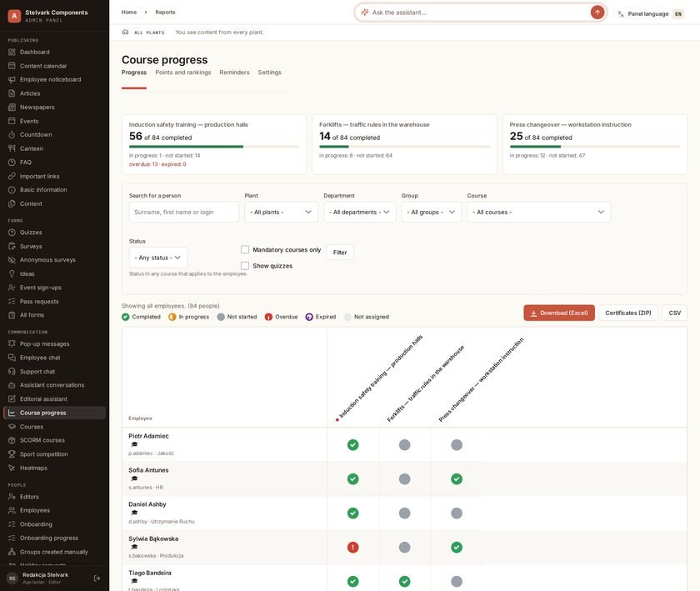Click Download (Excel) button
The image size is (700, 591).
[x=559, y=313]
